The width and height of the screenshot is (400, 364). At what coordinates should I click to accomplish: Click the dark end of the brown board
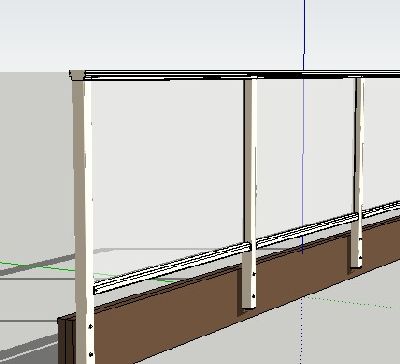[x=67, y=340]
